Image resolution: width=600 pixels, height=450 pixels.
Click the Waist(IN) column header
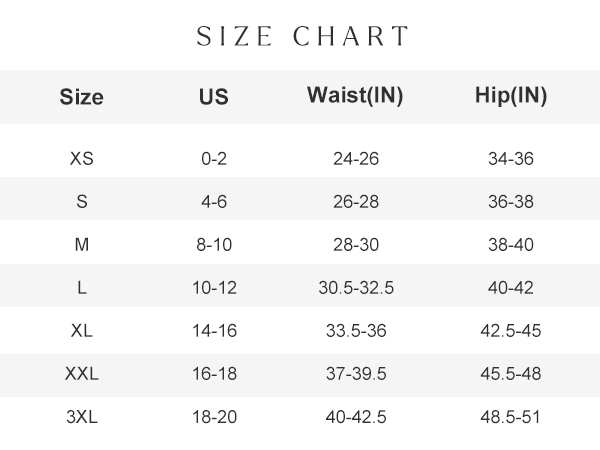[355, 95]
